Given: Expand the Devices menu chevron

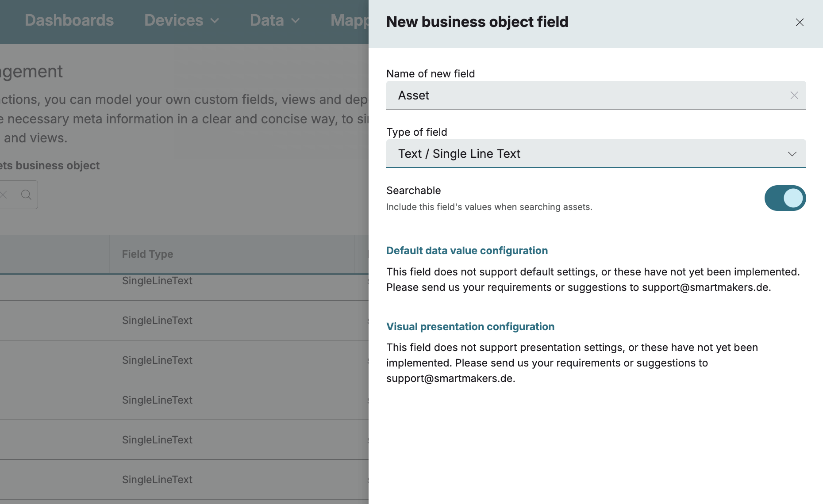Looking at the screenshot, I should [x=215, y=21].
